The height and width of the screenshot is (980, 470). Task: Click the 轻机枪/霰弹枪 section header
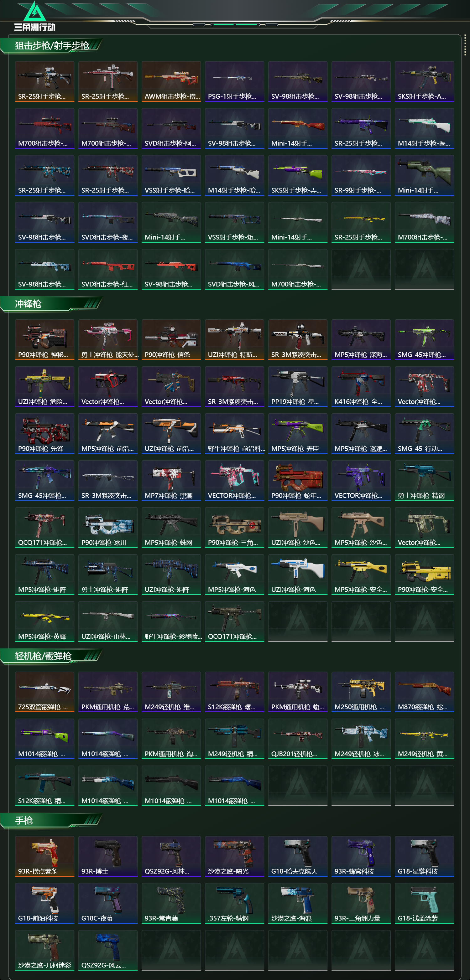43,656
